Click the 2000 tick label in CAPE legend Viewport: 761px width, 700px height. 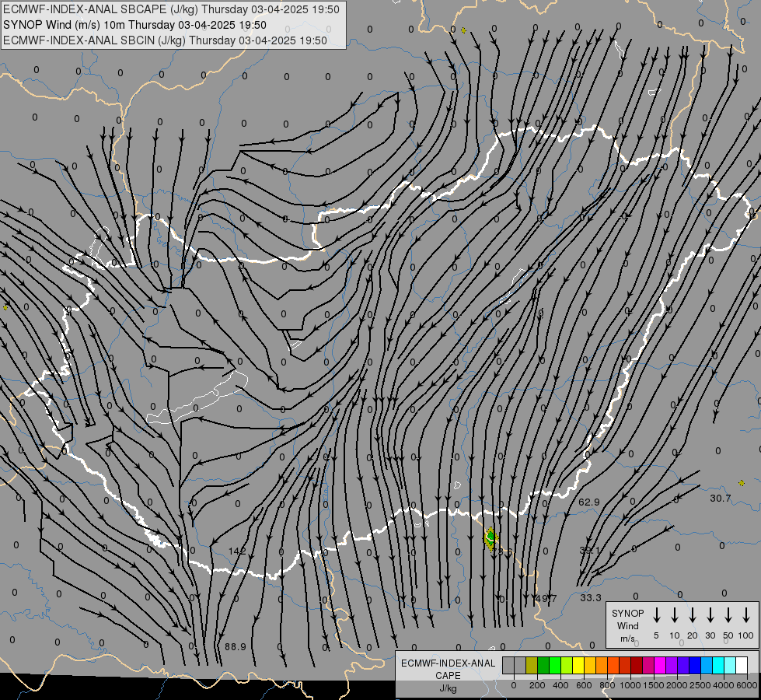pyautogui.click(x=677, y=685)
